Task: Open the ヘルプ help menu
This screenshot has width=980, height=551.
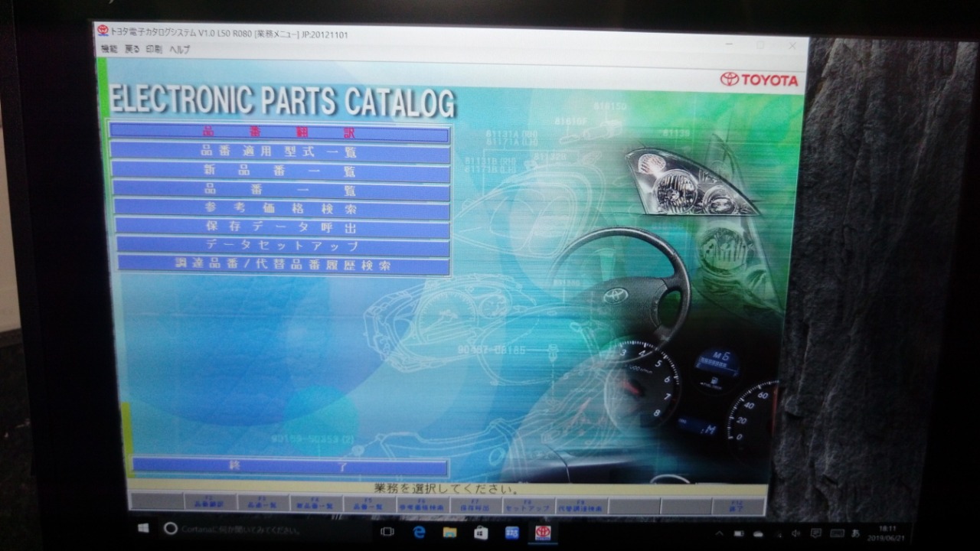Action: [180, 49]
